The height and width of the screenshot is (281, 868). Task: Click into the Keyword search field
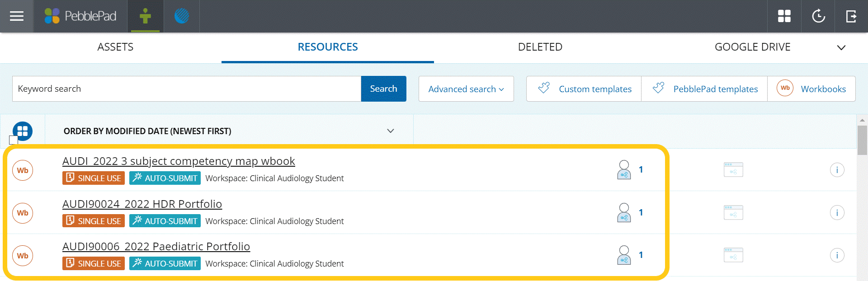pos(187,89)
